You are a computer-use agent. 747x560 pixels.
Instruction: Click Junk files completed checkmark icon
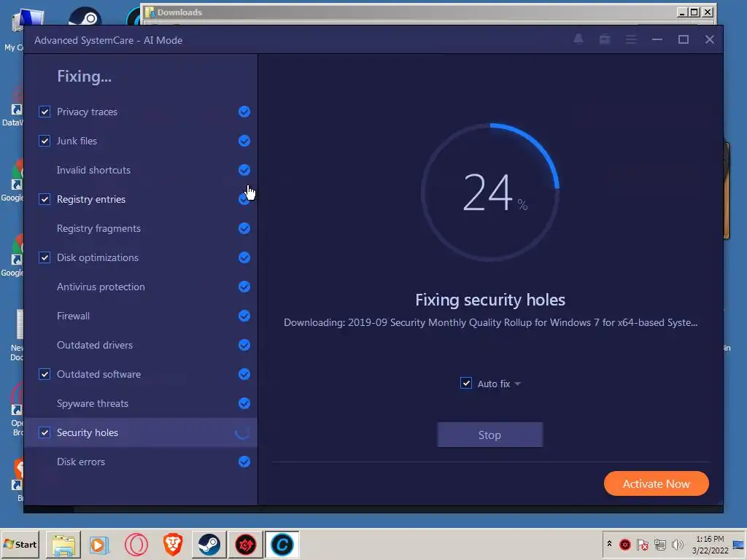[244, 141]
